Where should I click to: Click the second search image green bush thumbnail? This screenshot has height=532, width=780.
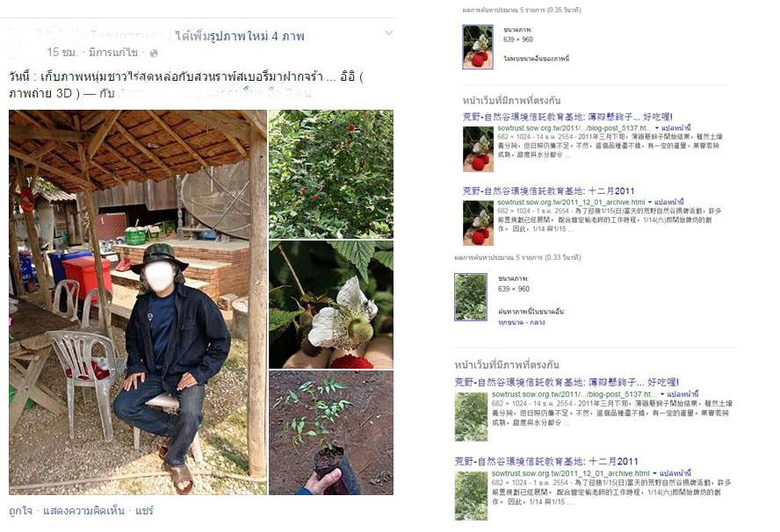coord(471,297)
